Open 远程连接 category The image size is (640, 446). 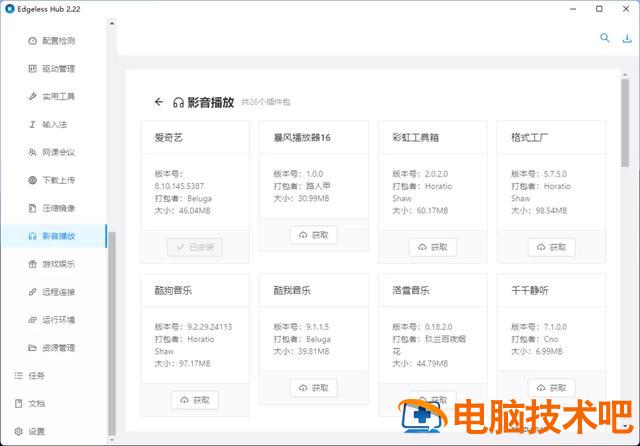point(53,292)
